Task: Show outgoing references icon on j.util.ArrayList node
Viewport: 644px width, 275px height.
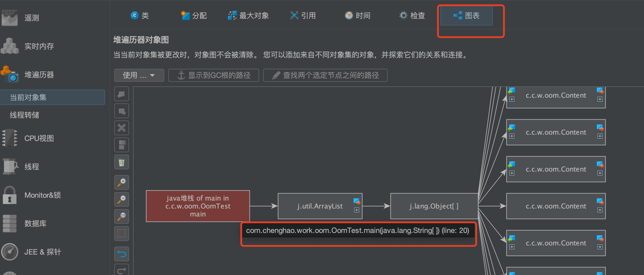Action: point(357,202)
